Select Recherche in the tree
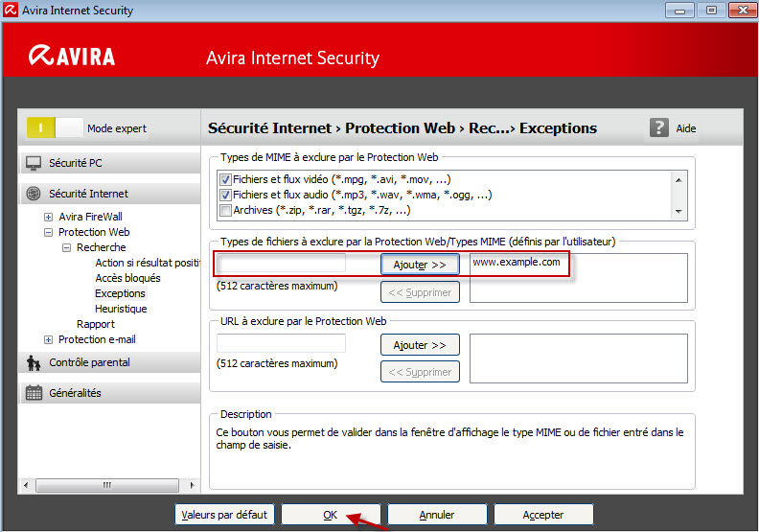This screenshot has width=759, height=532. (x=102, y=248)
